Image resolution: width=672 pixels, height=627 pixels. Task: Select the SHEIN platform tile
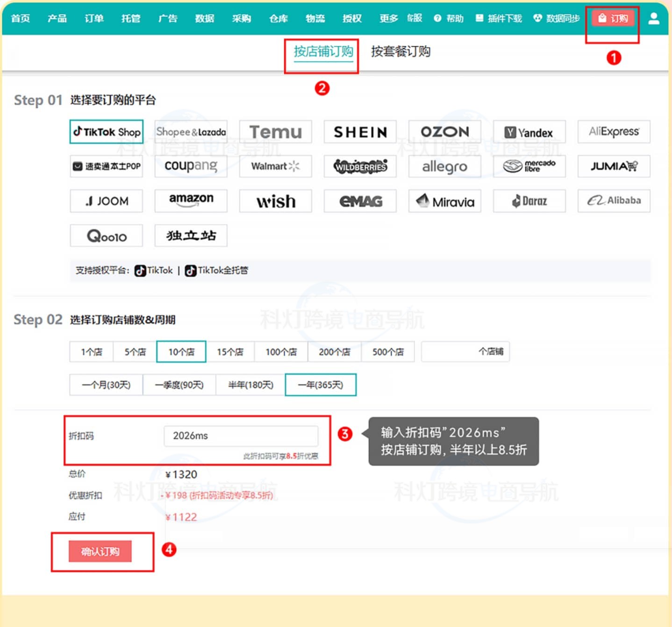tap(360, 132)
